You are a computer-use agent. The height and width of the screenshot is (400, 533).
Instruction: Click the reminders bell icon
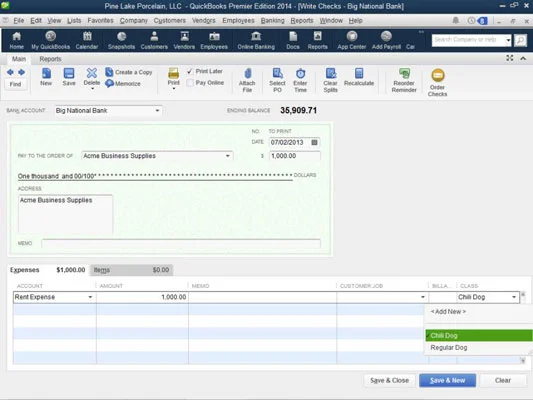coord(456,20)
